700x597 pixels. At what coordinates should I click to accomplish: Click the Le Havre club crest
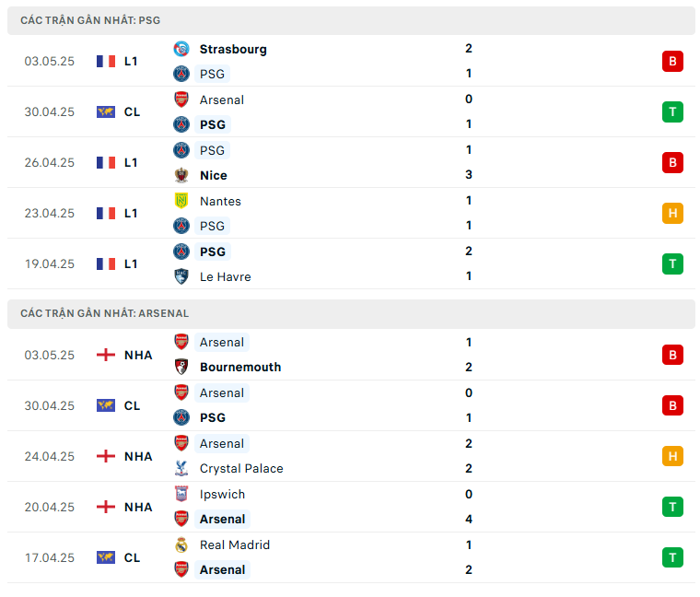[181, 276]
